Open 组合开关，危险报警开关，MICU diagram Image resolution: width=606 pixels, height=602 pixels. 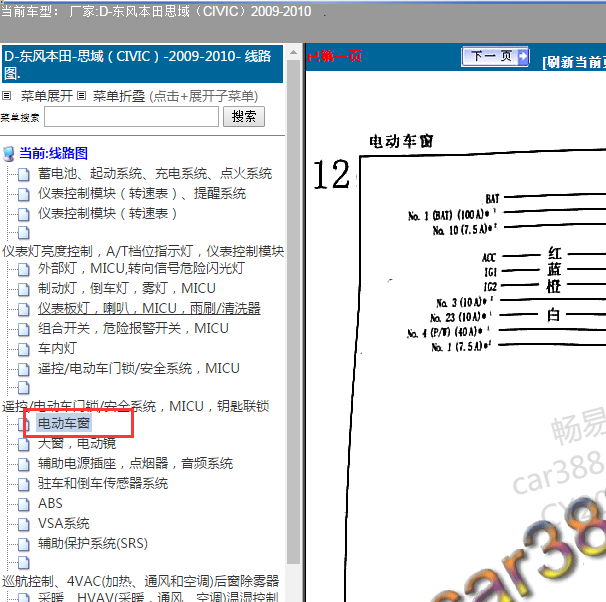click(133, 328)
